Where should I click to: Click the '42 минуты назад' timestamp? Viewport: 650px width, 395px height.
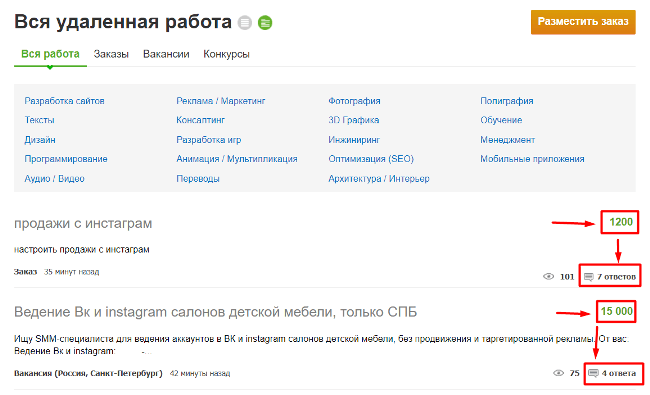pos(200,373)
